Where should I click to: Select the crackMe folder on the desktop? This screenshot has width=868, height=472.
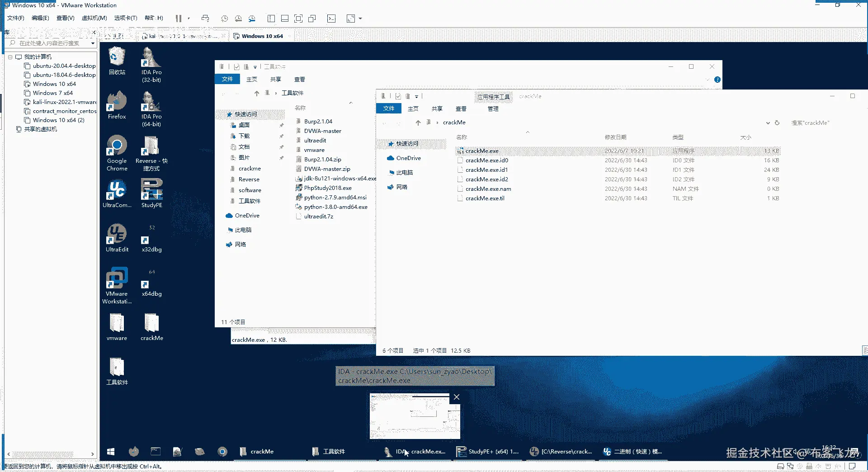pos(151,326)
